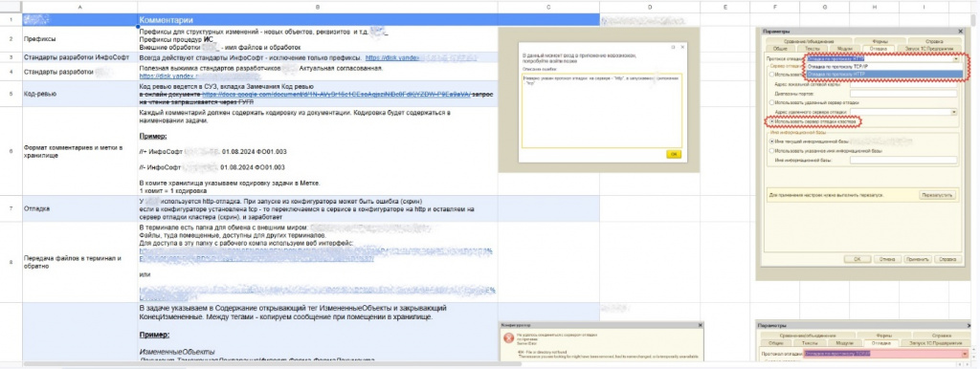Screen dimensions: 980x369
Task: Select row 3 header
Action: click(x=11, y=57)
